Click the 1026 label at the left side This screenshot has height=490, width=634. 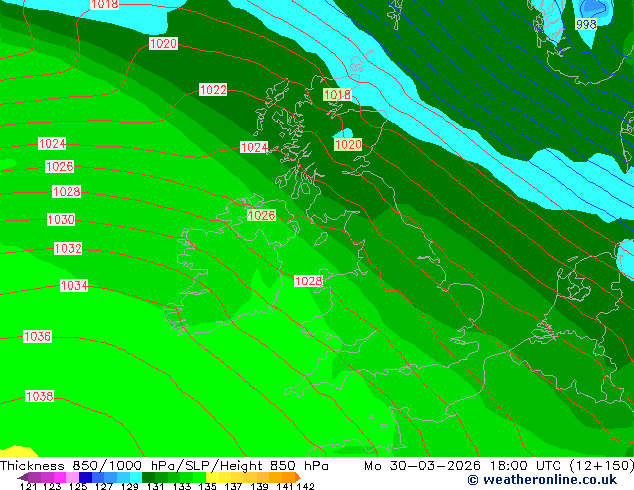point(59,166)
